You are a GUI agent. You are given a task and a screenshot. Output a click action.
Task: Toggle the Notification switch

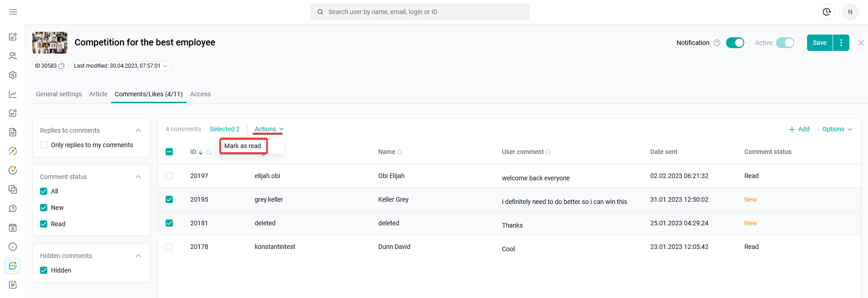coord(735,43)
